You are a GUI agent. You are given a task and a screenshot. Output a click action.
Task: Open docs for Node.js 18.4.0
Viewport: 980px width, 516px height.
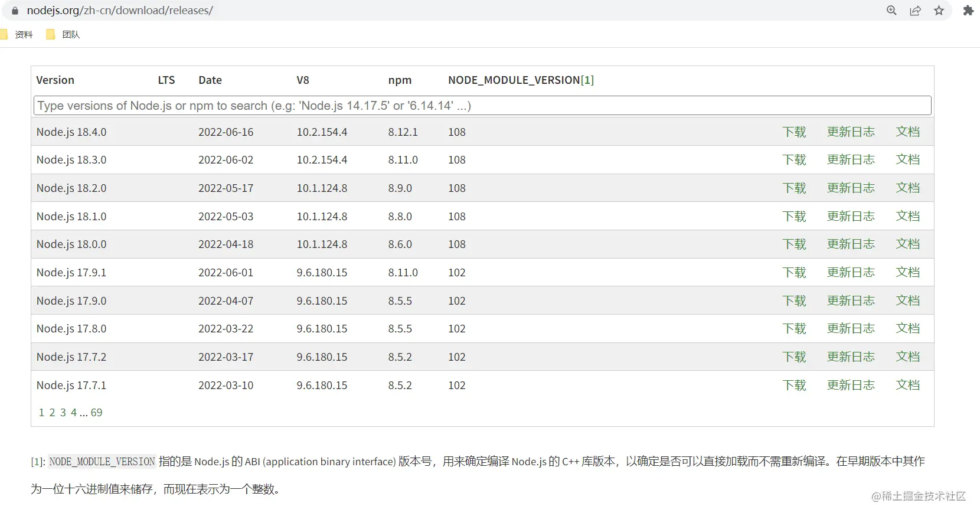[907, 132]
